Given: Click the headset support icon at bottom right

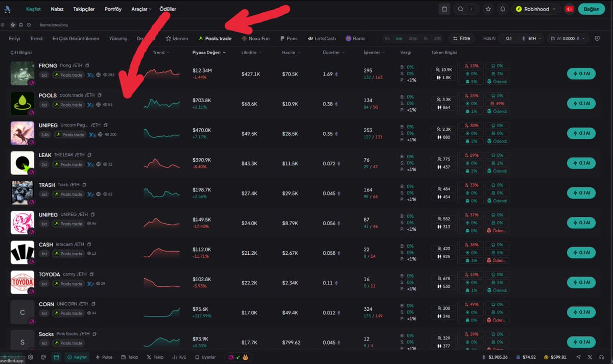Looking at the screenshot, I should point(602,357).
